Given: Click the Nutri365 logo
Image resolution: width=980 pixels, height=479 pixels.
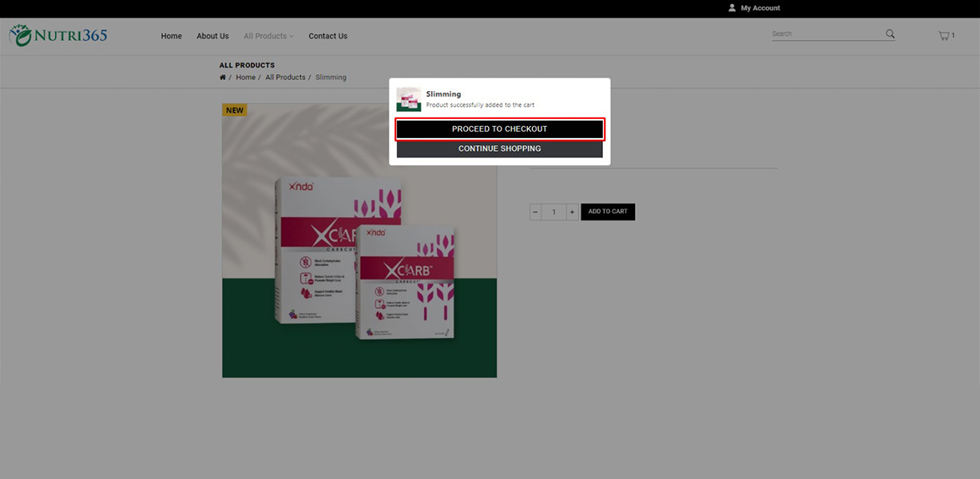Looking at the screenshot, I should [58, 36].
